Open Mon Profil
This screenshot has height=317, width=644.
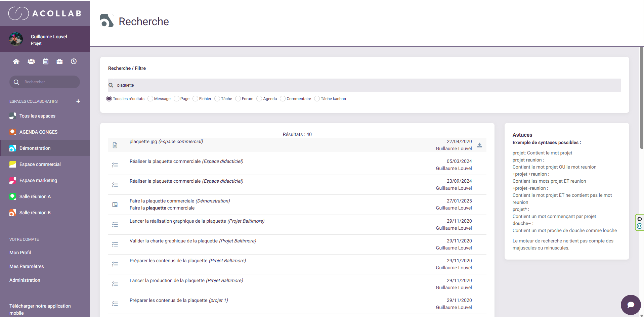(20, 253)
